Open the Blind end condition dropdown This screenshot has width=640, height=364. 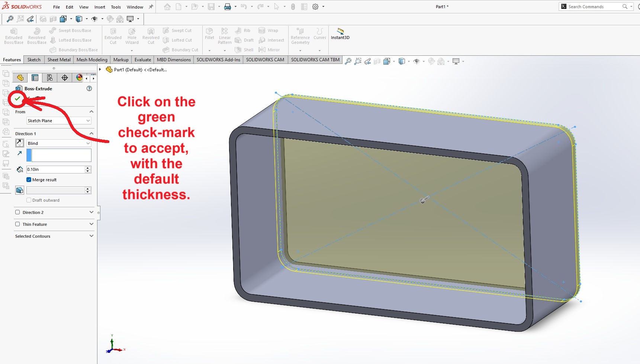[x=59, y=143]
